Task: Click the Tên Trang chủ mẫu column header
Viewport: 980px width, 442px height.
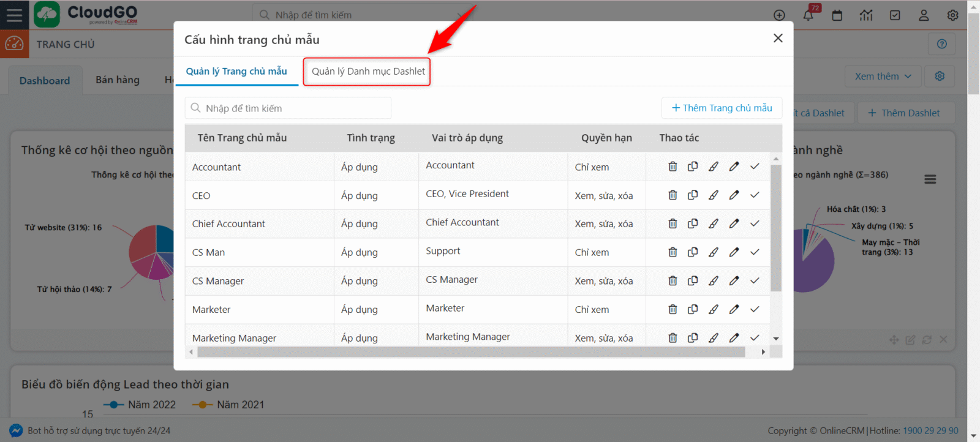Action: (242, 138)
